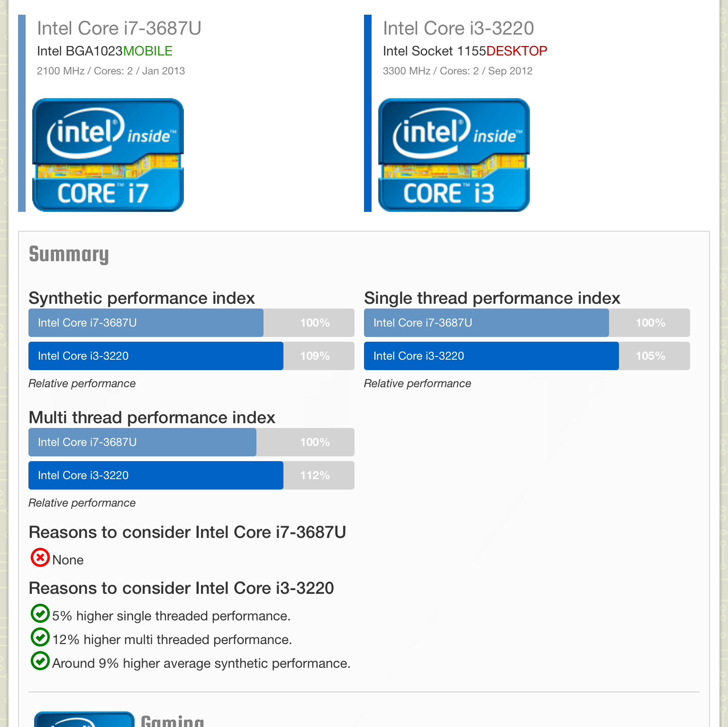Click the Synthetic performance index heading
This screenshot has width=728, height=727.
(142, 298)
